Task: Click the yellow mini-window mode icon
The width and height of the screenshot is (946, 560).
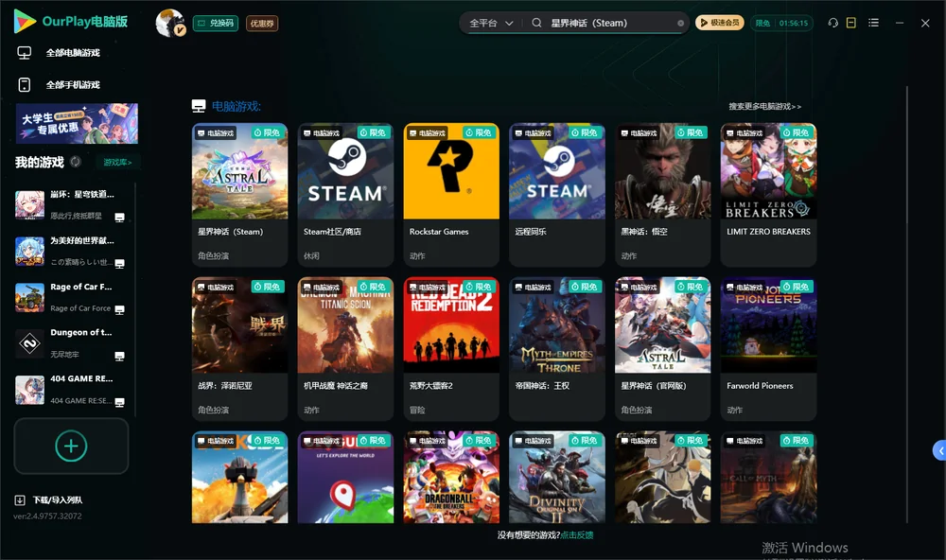Action: (850, 23)
